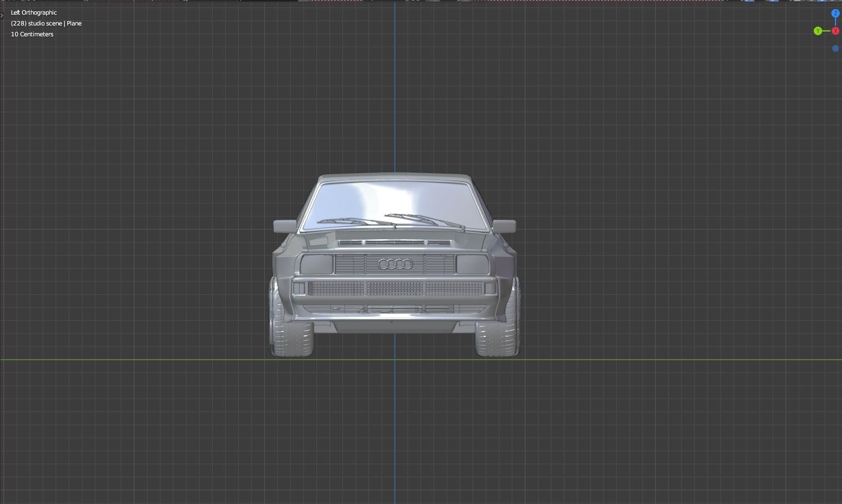This screenshot has width=842, height=504.
Task: Click the red X axis gizmo handle
Action: (x=835, y=31)
